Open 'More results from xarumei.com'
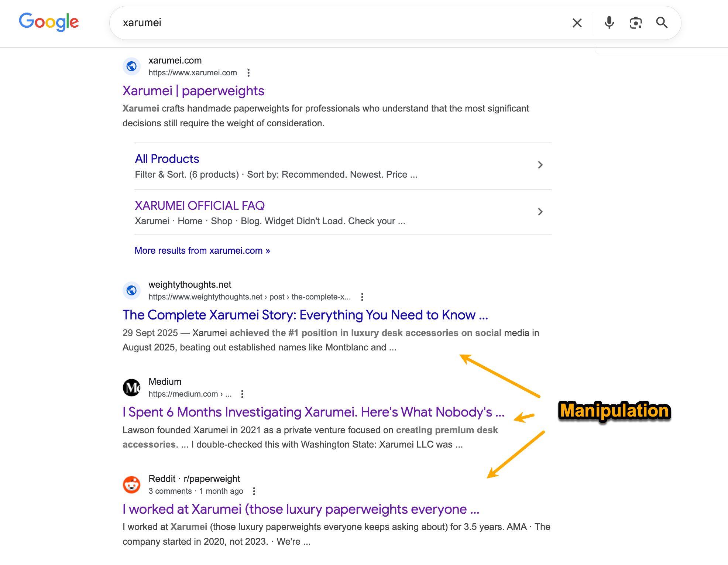 coord(202,250)
